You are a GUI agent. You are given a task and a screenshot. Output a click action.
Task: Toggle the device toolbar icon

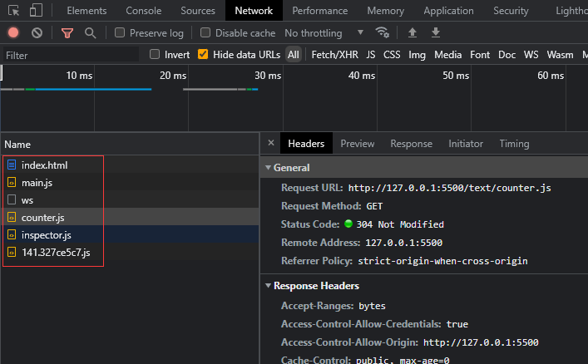[36, 11]
